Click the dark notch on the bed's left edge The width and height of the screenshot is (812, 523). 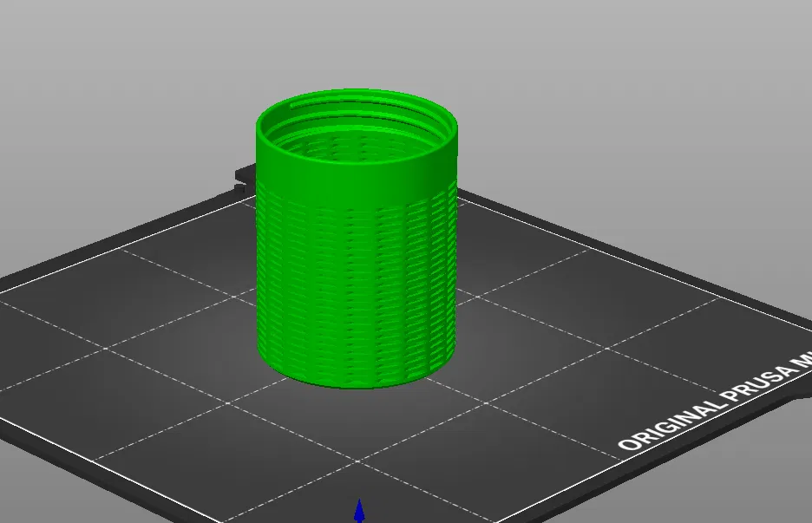pos(240,177)
